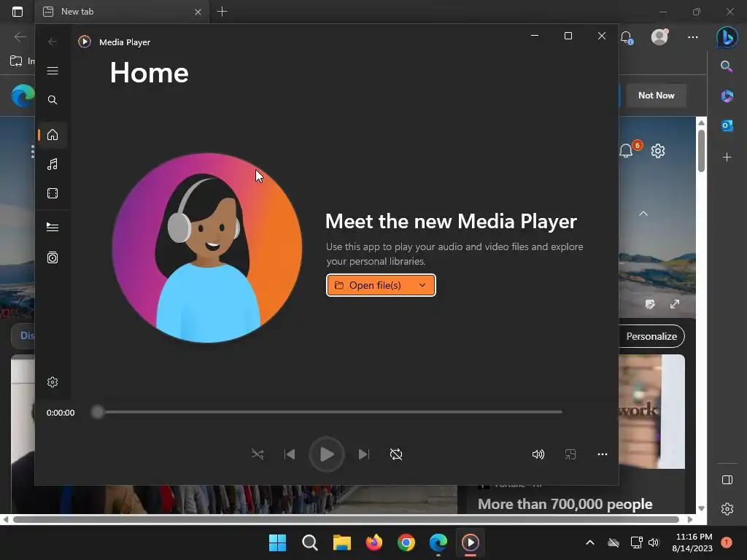Click the Edge profile avatar
Viewport: 747px width, 560px height.
[x=659, y=37]
